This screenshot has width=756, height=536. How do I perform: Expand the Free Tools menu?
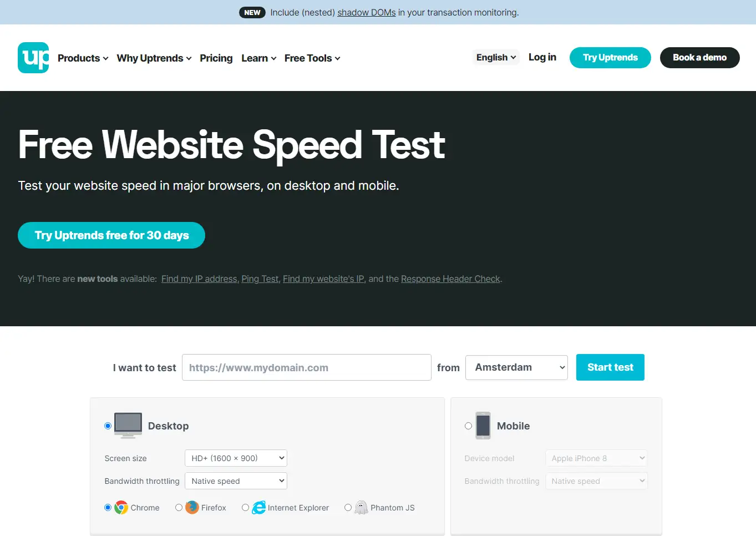pos(312,58)
